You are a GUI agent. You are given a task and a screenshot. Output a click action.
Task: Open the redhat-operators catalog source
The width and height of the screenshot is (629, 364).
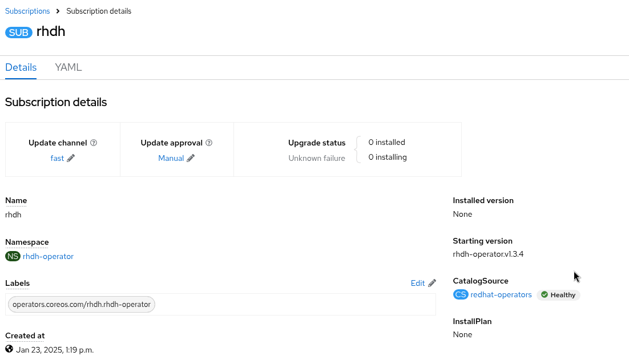click(501, 295)
